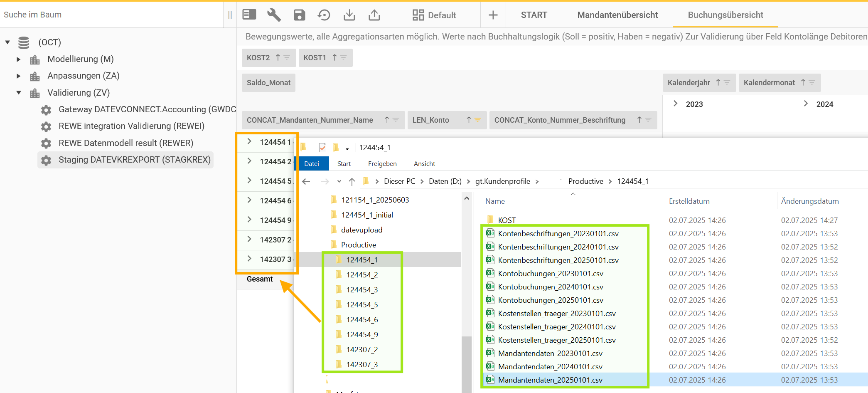Click the upload icon in toolbar
This screenshot has height=393, width=868.
[374, 15]
